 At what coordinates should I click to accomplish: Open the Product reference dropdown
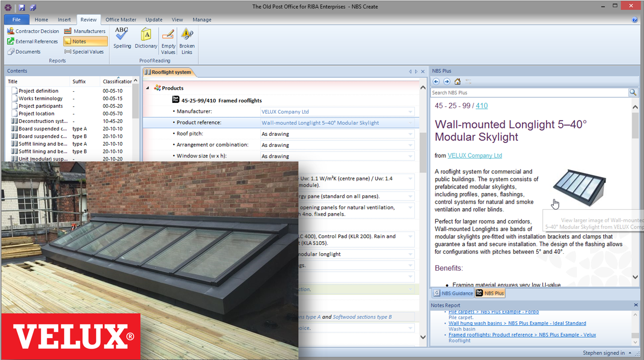[410, 123]
